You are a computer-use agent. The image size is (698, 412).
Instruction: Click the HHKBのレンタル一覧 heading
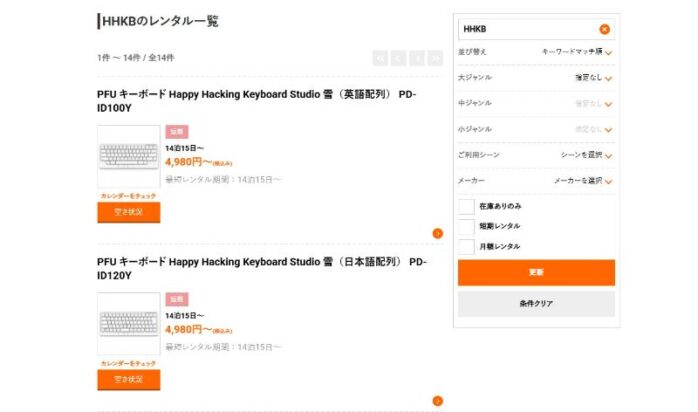pyautogui.click(x=160, y=21)
